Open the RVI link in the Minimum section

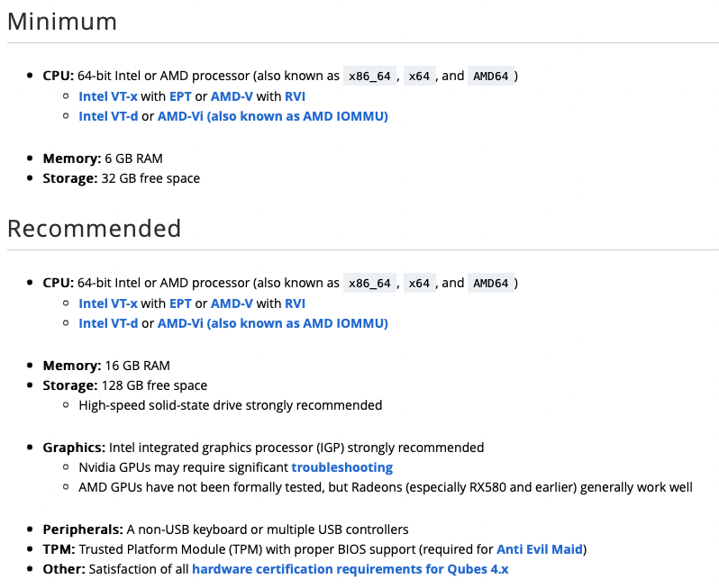295,96
